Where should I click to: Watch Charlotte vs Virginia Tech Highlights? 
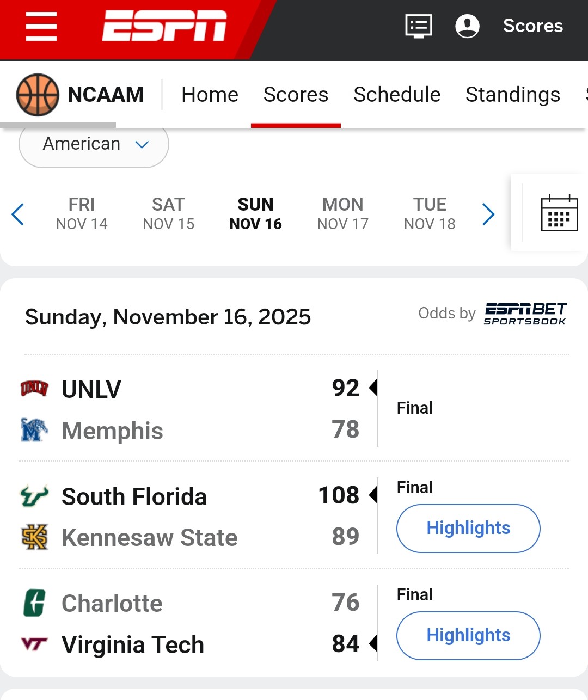pos(468,635)
